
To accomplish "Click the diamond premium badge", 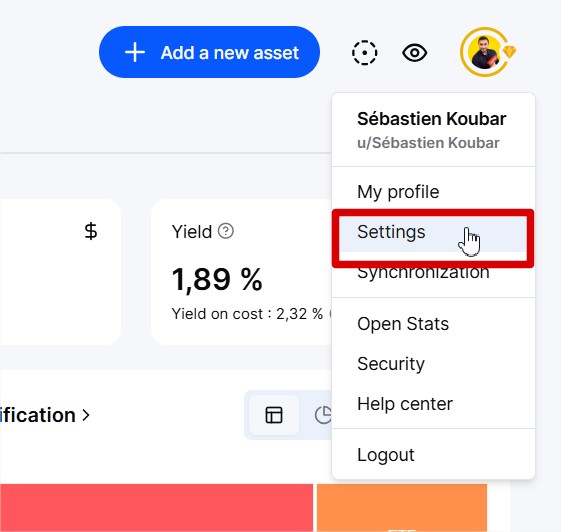I will pyautogui.click(x=509, y=52).
